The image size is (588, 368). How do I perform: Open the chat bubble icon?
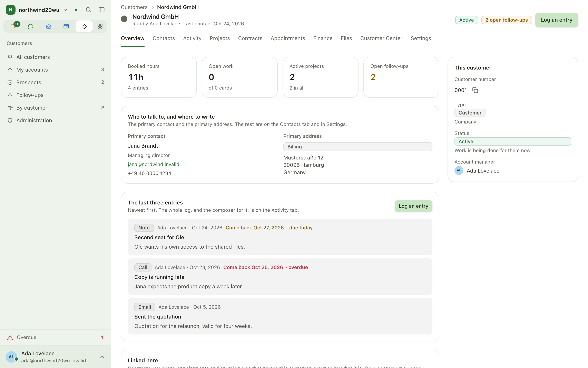pos(31,26)
